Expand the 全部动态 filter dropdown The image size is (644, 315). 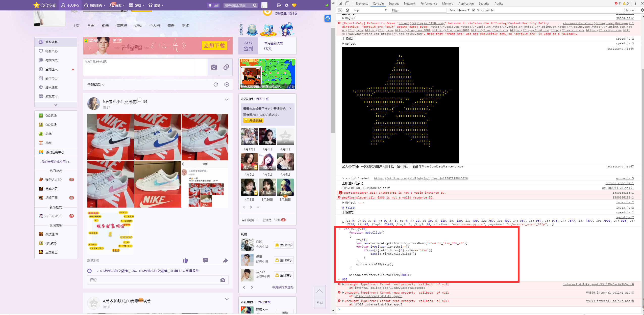(x=96, y=85)
